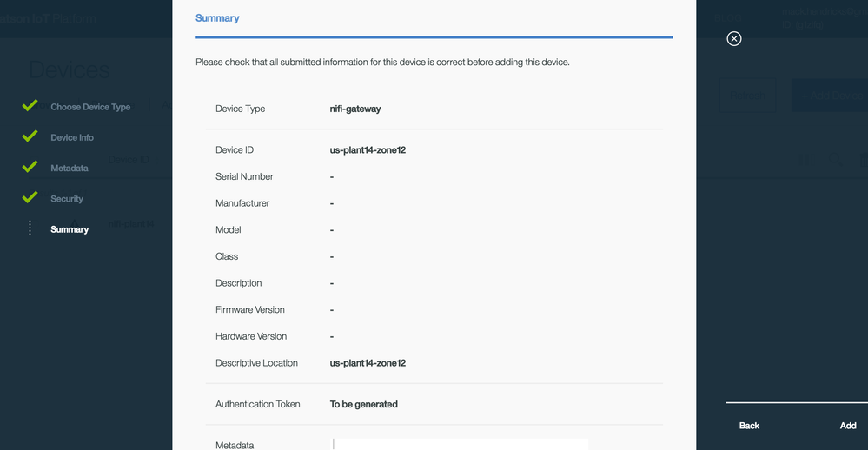Viewport: 868px width, 450px height.
Task: Click the dimmed Add Device button
Action: click(x=829, y=96)
